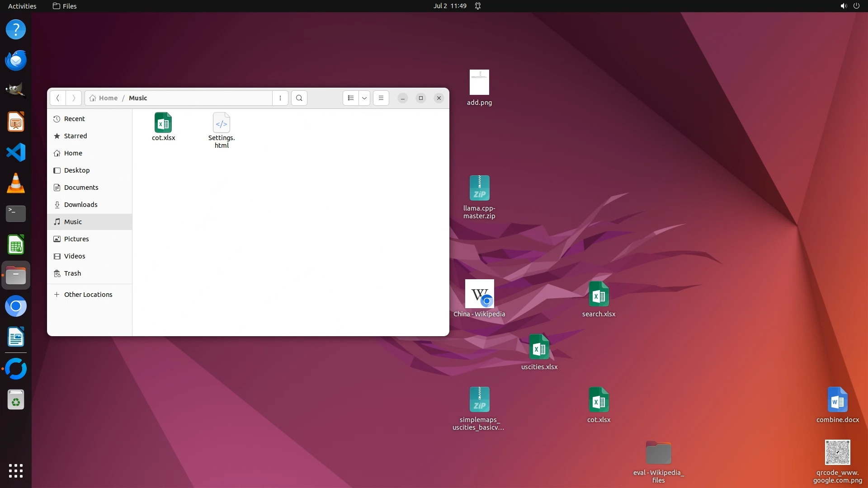Screen dimensions: 868x488
Task: Go back with the back arrow
Action: (x=58, y=98)
